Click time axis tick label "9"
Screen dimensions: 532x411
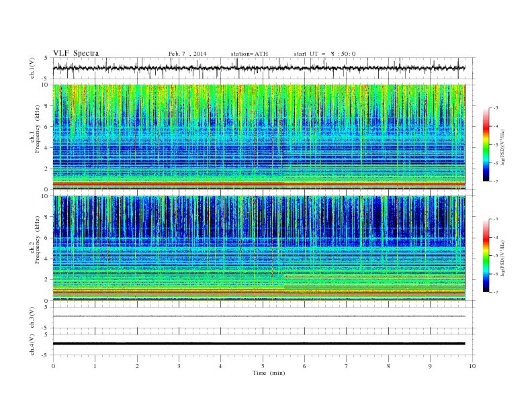pyautogui.click(x=430, y=366)
